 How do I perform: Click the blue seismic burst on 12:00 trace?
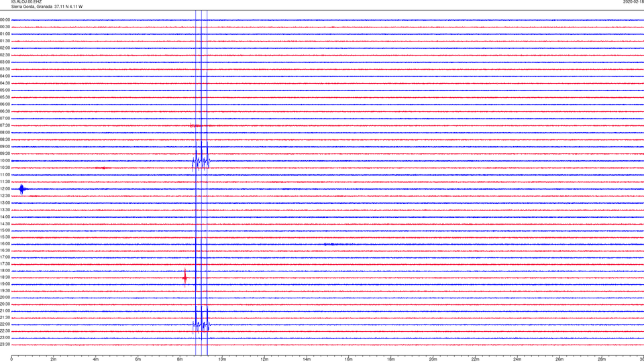pyautogui.click(x=22, y=189)
